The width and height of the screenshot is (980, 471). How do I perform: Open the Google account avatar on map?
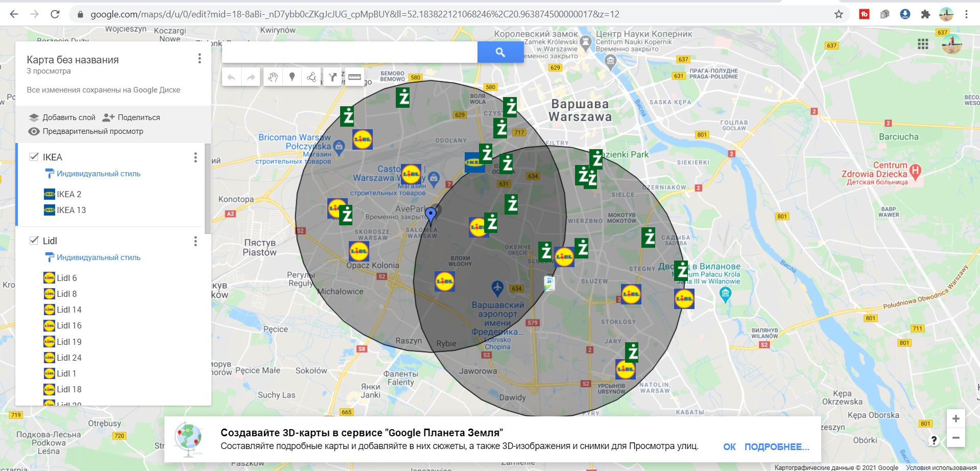click(952, 44)
